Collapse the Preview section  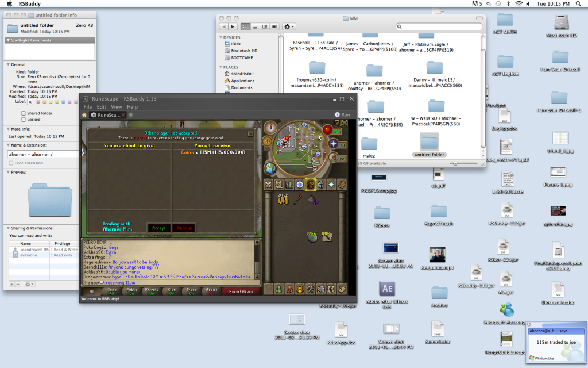tap(8, 172)
